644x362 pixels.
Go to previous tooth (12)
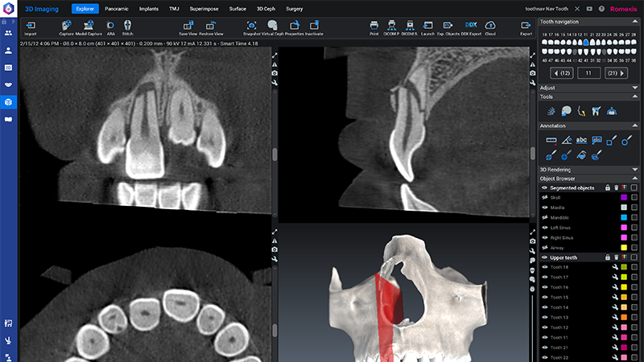pos(561,73)
